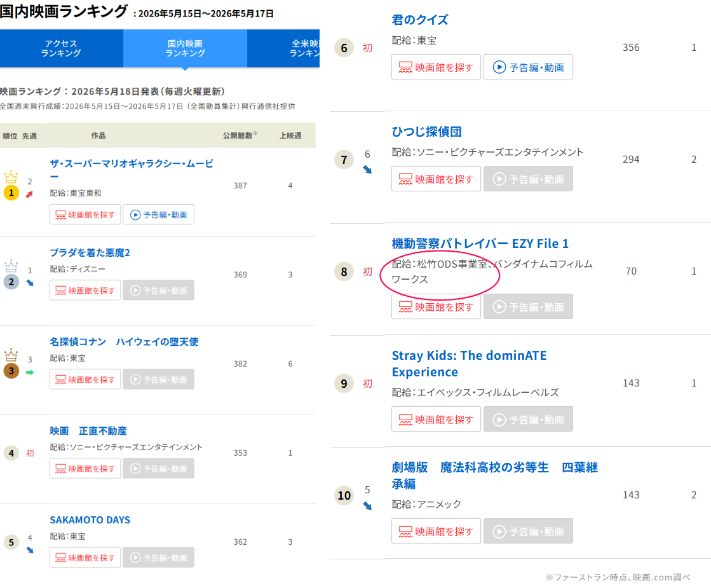This screenshot has width=711, height=588.
Task: Open the アクセスランキング tab
Action: [61, 48]
